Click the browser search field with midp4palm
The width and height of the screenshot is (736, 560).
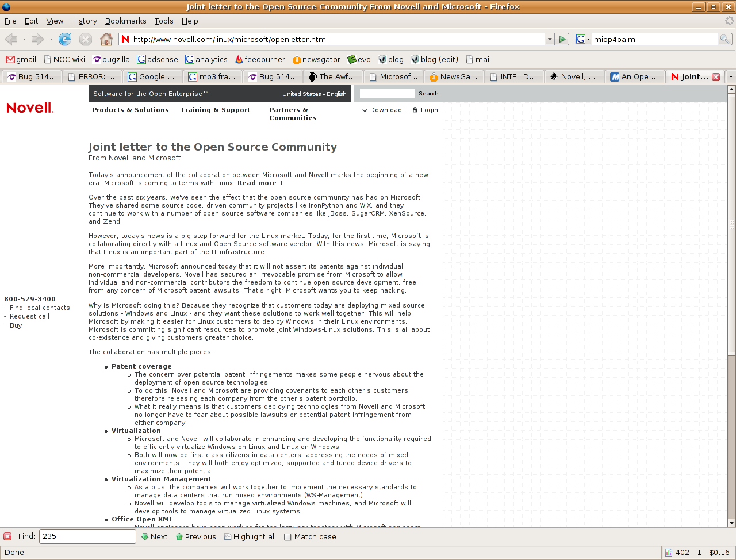[x=655, y=39]
